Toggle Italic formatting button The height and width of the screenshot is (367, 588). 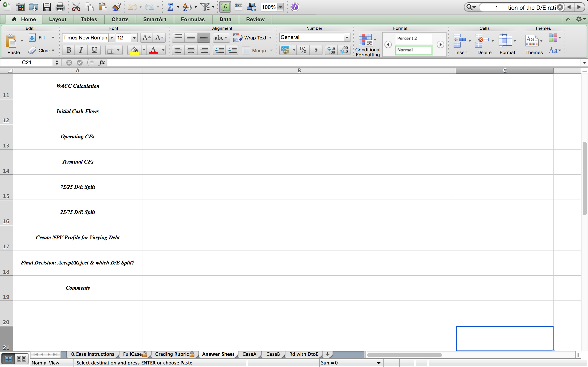coord(81,50)
